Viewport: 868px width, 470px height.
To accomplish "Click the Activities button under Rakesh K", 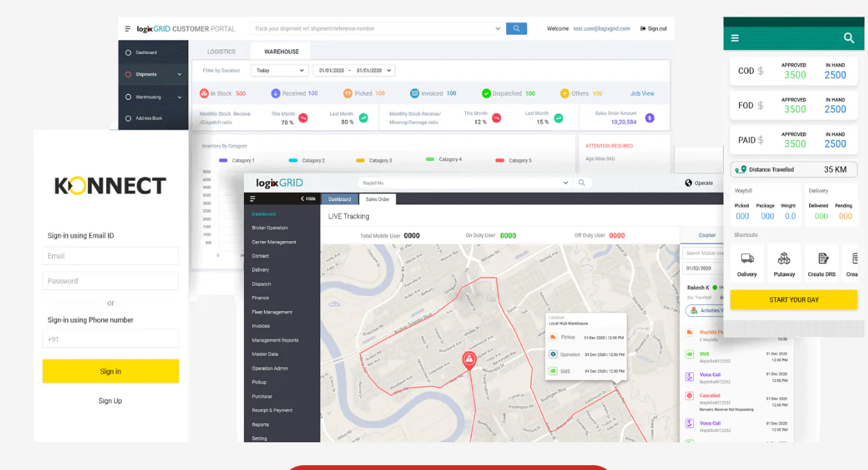I will coord(705,311).
